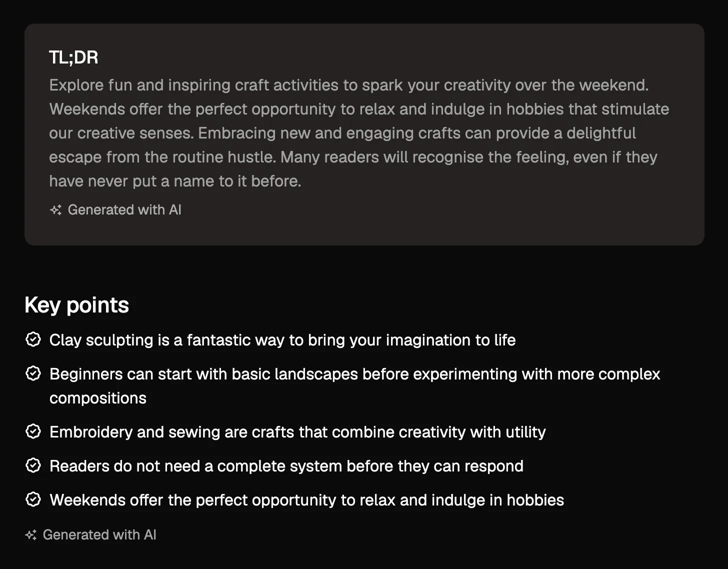Click the Clay sculpting key point text
728x569 pixels.
coord(282,340)
